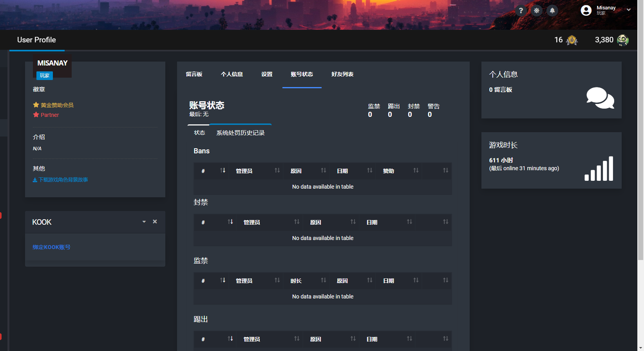Screen dimensions: 644x351
Task: Click the 监禁 count of 0 in summary
Action: [x=370, y=115]
